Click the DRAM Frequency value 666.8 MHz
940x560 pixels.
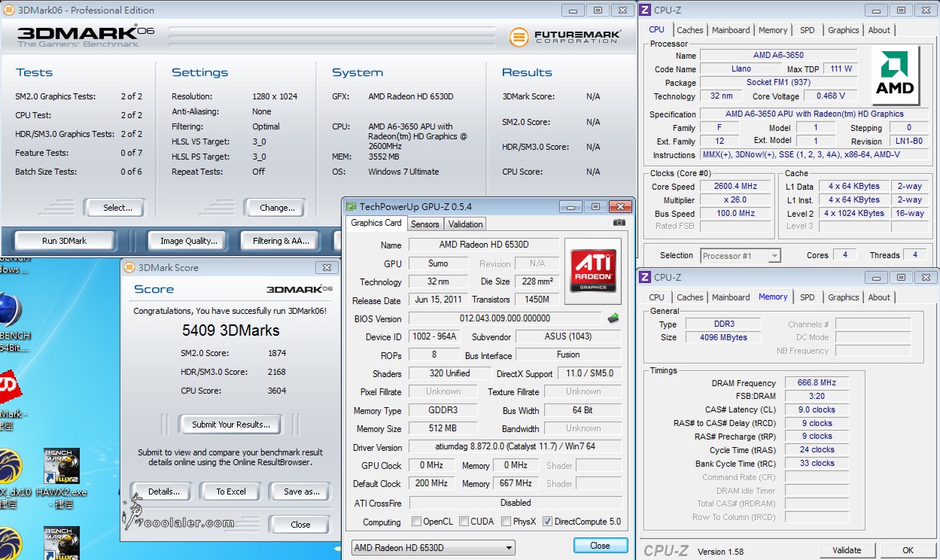pyautogui.click(x=817, y=383)
